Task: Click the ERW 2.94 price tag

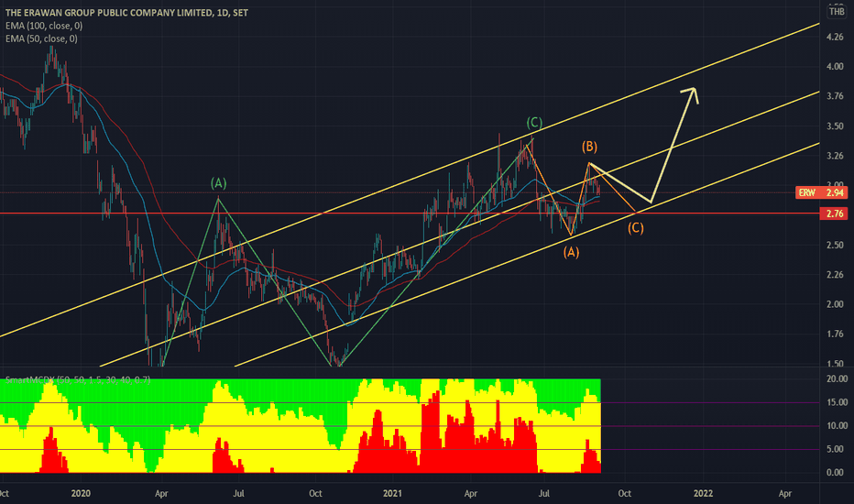Action: pyautogui.click(x=821, y=192)
